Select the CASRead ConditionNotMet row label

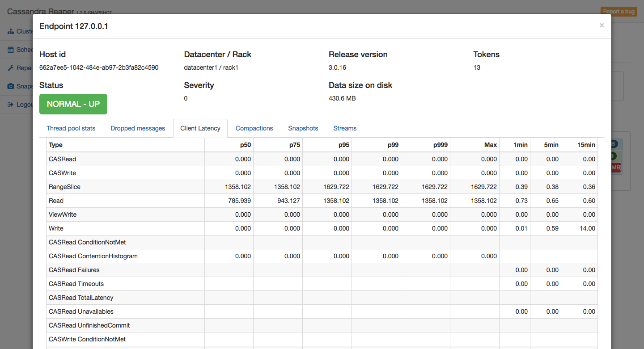[x=87, y=242]
